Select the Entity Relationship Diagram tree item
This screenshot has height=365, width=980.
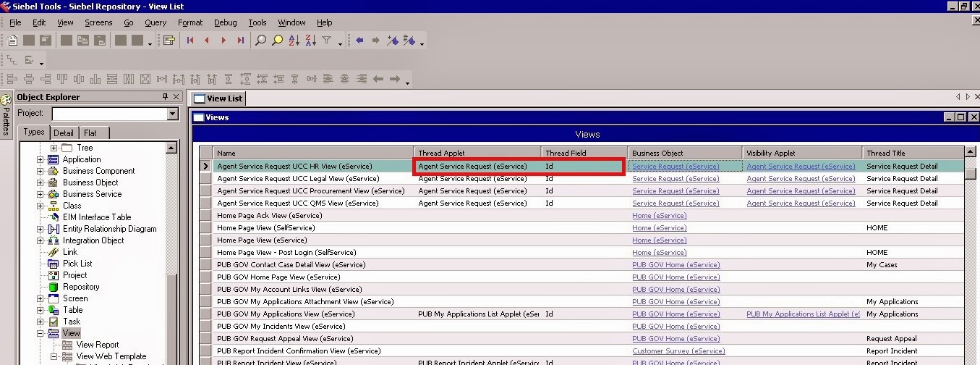pos(109,229)
